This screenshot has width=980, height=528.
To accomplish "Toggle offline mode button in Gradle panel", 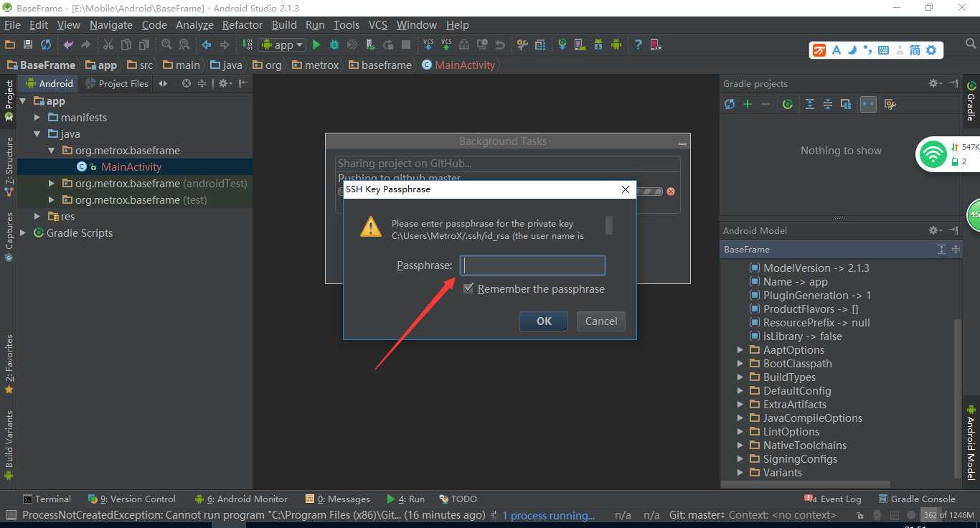I will point(868,104).
